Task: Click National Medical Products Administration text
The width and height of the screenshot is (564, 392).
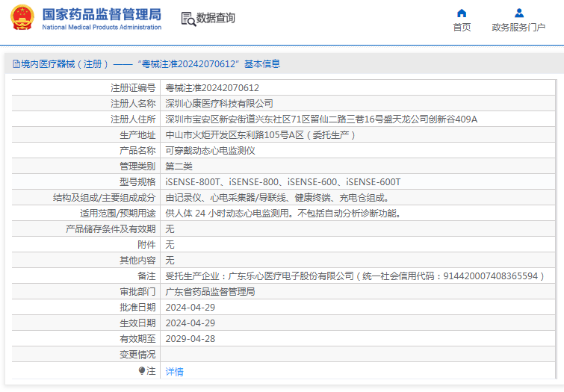Action: point(102,27)
